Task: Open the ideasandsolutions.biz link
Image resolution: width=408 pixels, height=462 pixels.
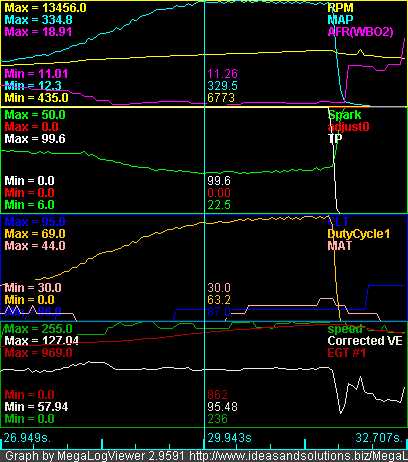Action: pyautogui.click(x=298, y=456)
